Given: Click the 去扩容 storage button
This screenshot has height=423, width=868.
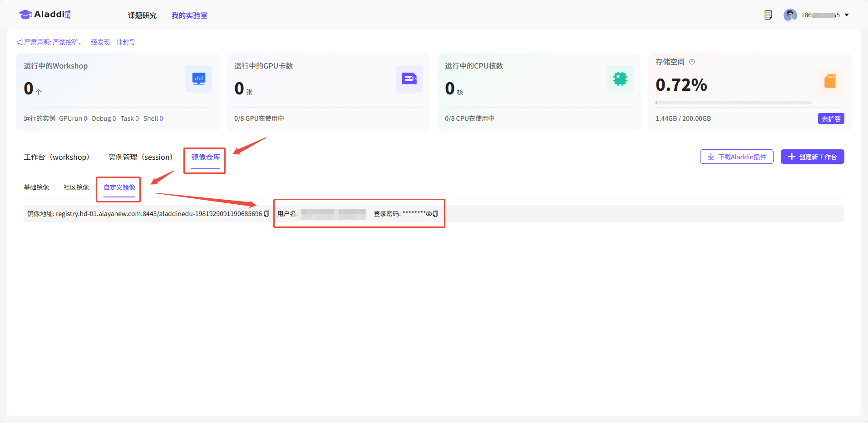Looking at the screenshot, I should pyautogui.click(x=831, y=118).
